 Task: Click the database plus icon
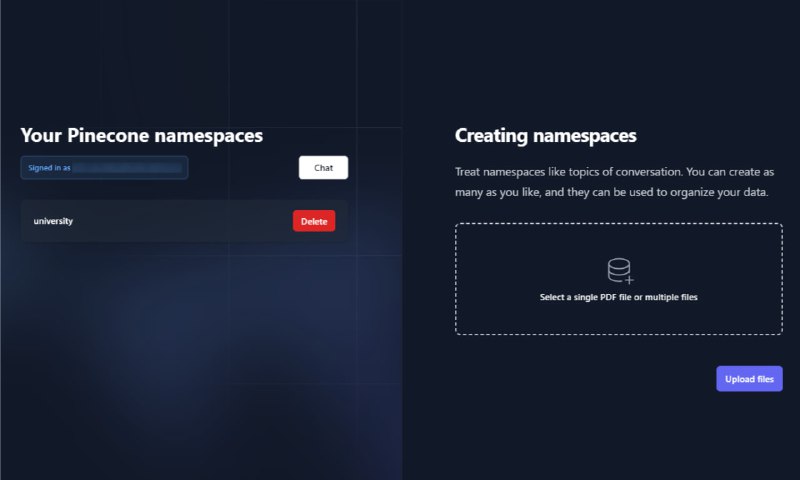pyautogui.click(x=620, y=271)
